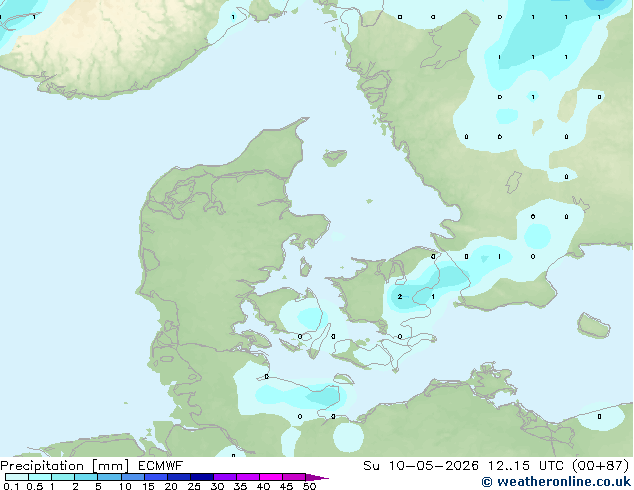Click the legend label "20"
This screenshot has height=490, width=634.
(171, 486)
